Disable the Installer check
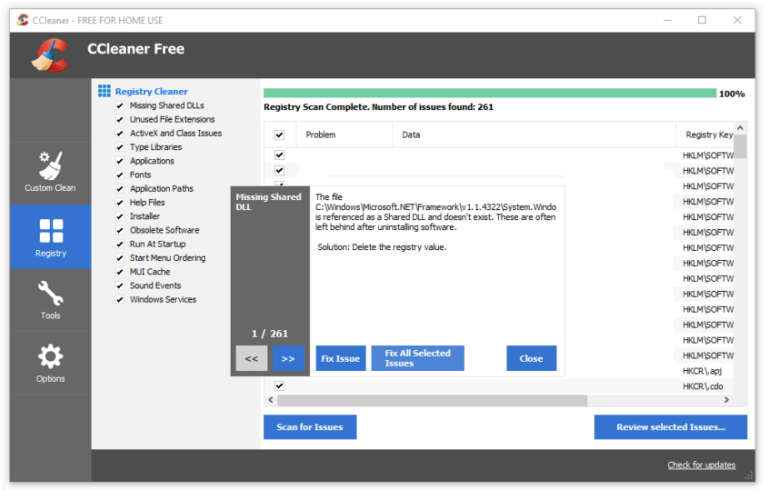 pos(120,216)
